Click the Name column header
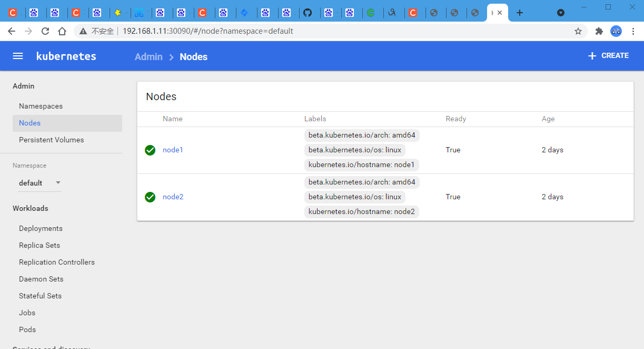This screenshot has width=644, height=349. pyautogui.click(x=172, y=119)
